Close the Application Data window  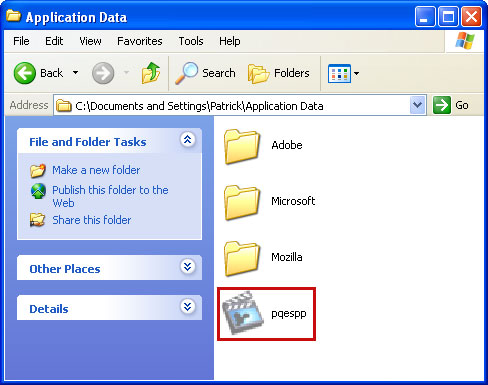point(471,17)
